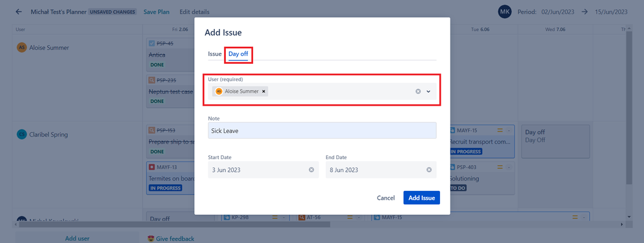Clear the End Date value
The height and width of the screenshot is (243, 644).
(x=428, y=170)
